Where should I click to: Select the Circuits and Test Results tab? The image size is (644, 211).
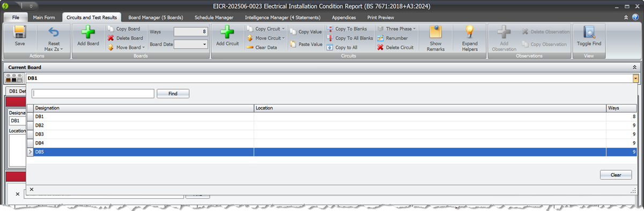92,17
